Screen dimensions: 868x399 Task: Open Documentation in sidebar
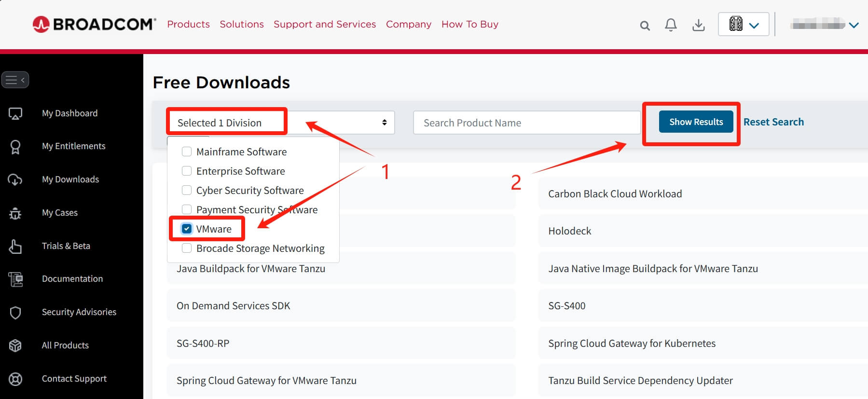tap(72, 279)
